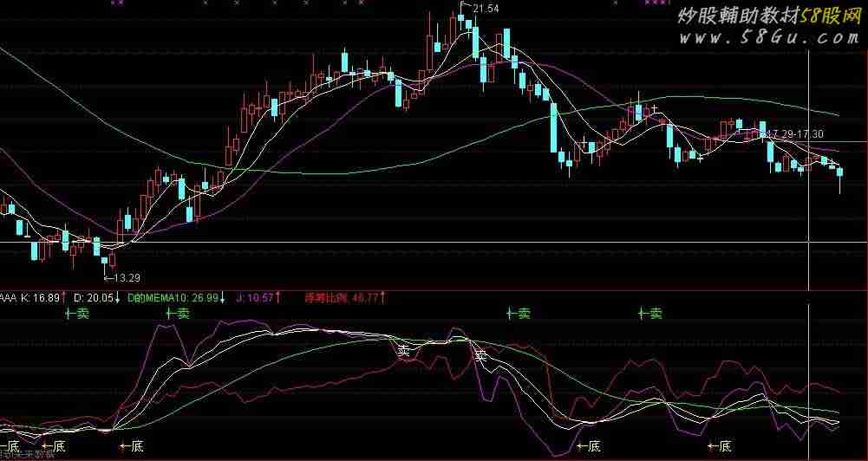Click the red 浮筹比例 indicator label
This screenshot has height=461, width=868.
(344, 298)
